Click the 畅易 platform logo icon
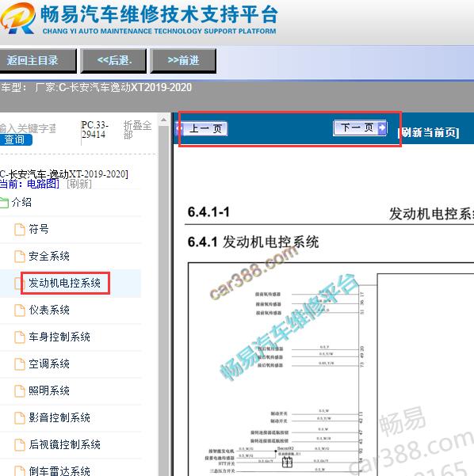 [x=17, y=18]
